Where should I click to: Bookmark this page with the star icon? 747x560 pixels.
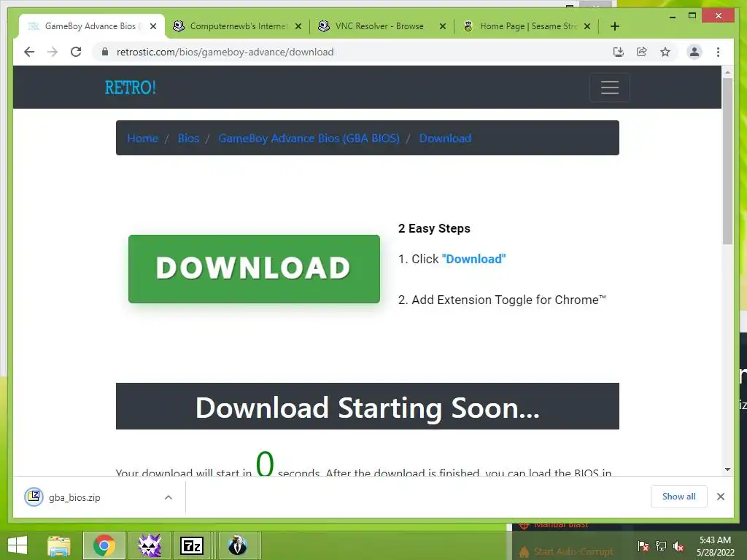point(665,52)
